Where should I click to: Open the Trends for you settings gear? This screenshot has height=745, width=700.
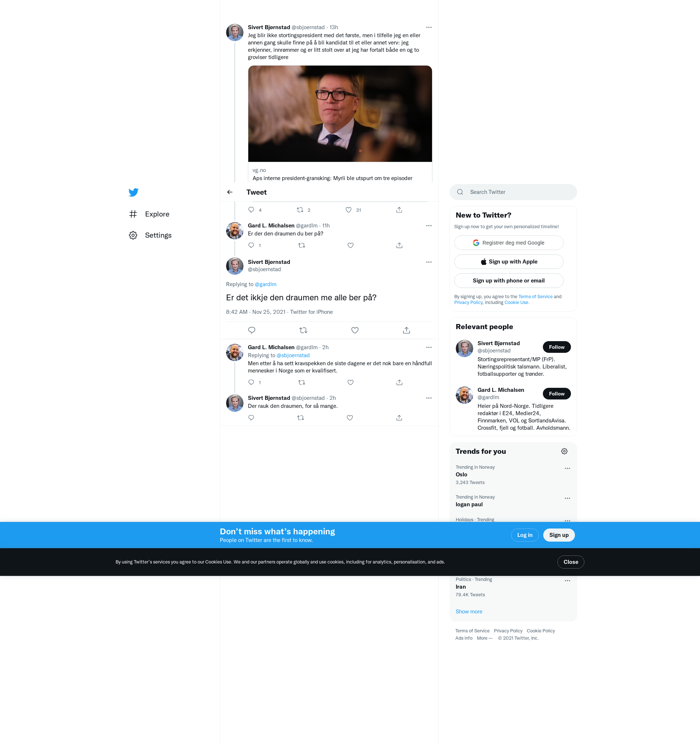pyautogui.click(x=564, y=451)
